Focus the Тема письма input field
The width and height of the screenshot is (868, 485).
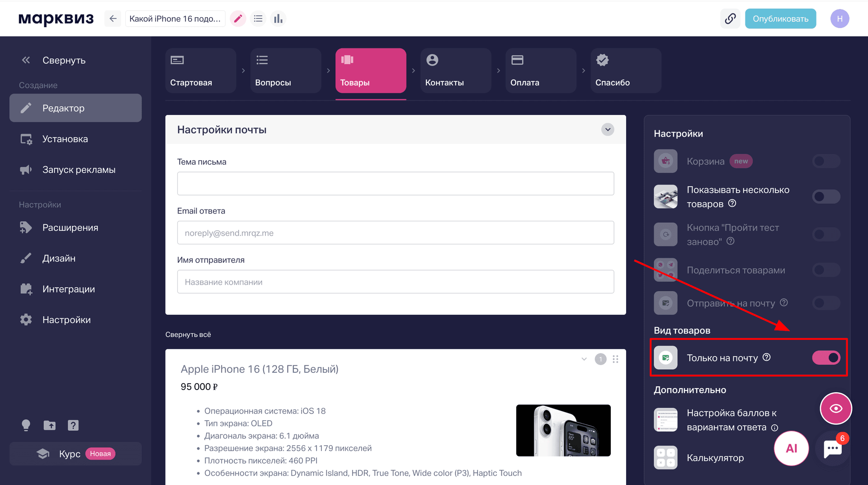pos(396,183)
